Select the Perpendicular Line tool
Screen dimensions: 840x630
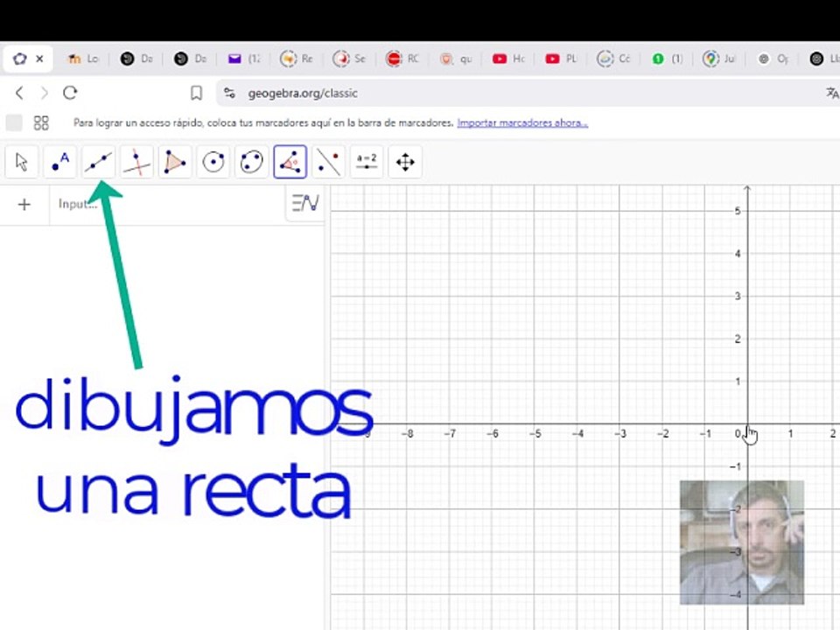pos(137,162)
